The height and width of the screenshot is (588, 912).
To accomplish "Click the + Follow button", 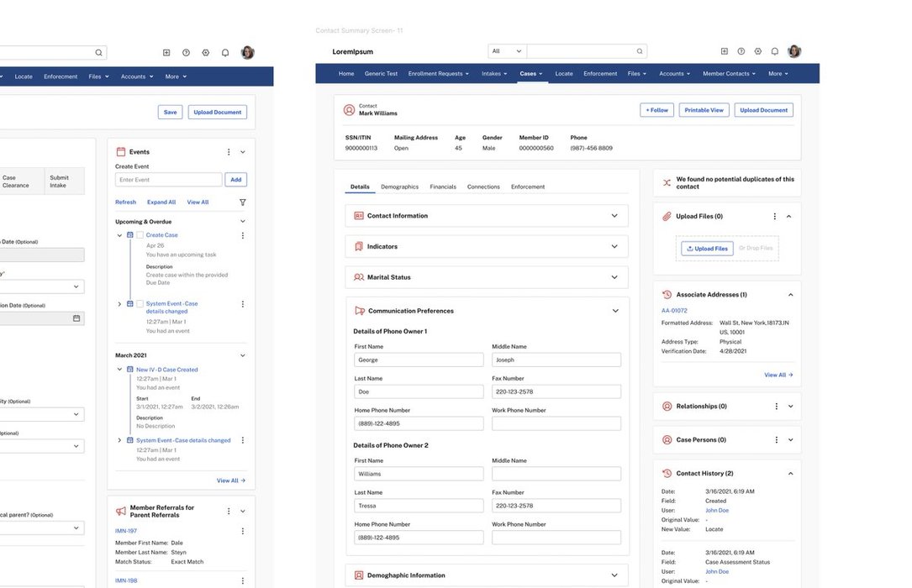I will coord(656,110).
